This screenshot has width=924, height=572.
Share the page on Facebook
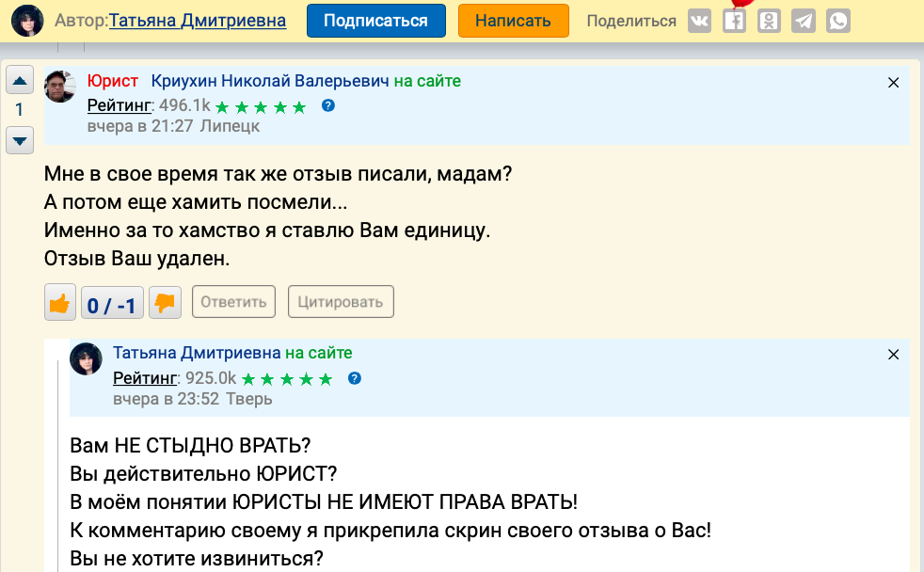734,21
